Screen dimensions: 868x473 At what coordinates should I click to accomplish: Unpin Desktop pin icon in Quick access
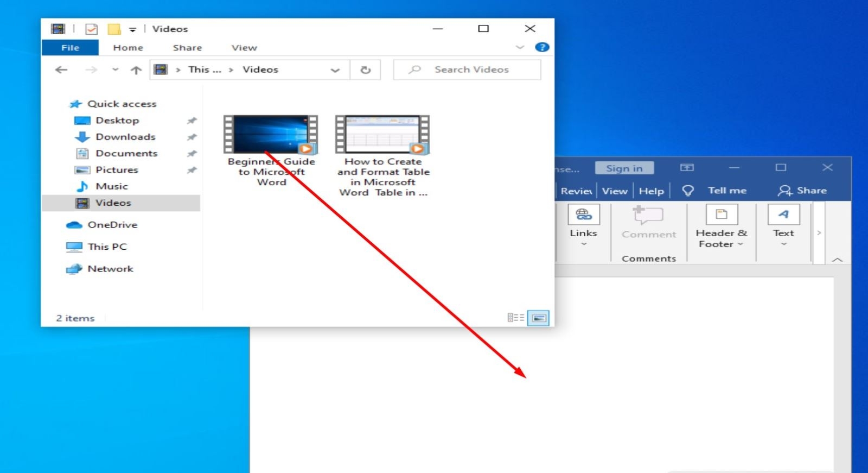tap(192, 121)
